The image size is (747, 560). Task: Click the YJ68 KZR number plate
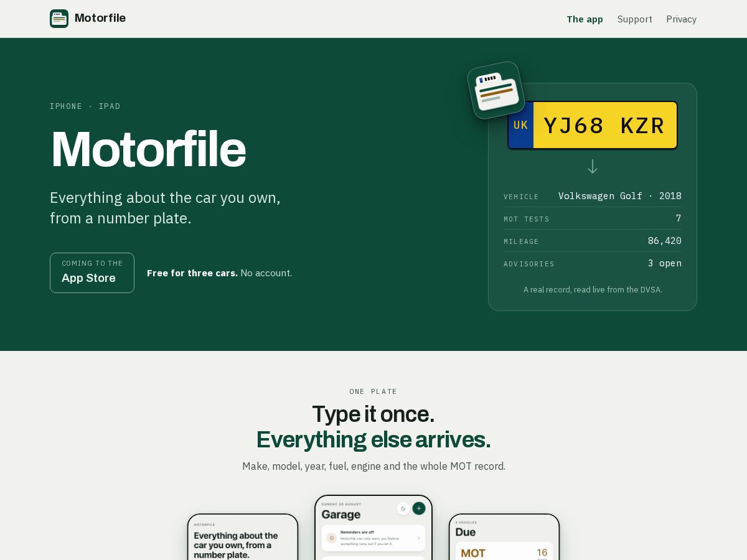[x=593, y=125]
